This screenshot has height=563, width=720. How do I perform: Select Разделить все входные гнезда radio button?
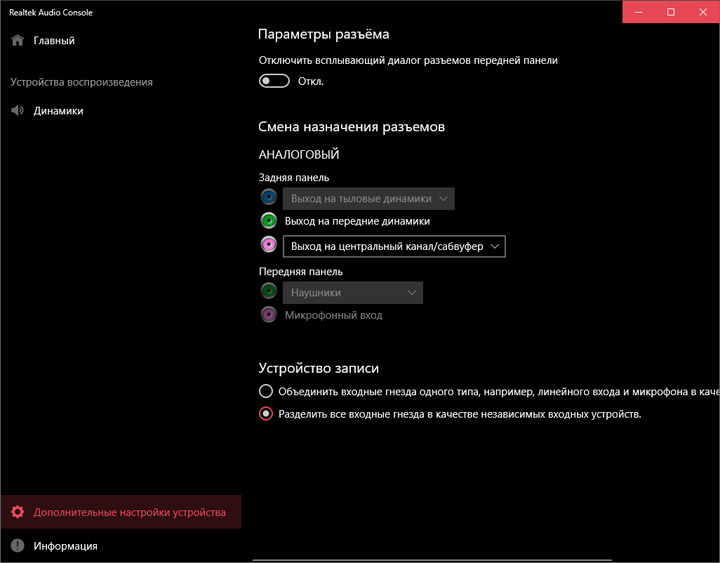point(265,414)
